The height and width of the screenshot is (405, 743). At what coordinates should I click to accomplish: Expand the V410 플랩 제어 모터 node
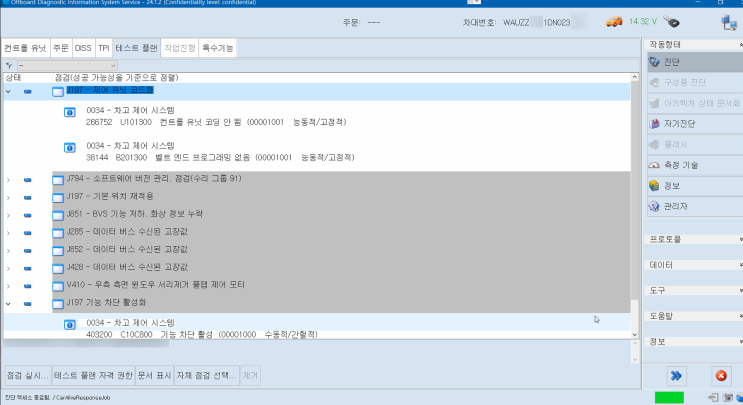tap(8, 286)
